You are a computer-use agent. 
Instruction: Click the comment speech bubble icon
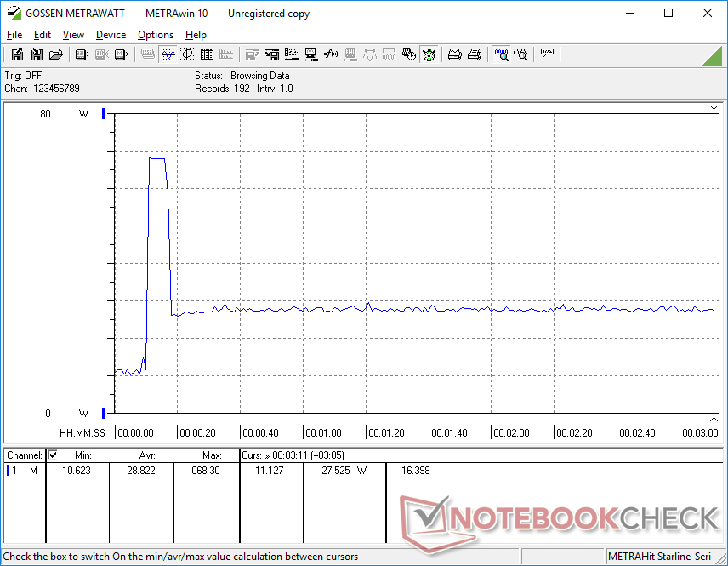[x=547, y=54]
